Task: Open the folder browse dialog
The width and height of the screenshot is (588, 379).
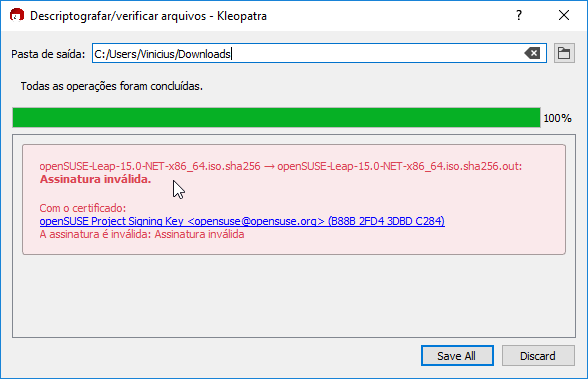Action: coord(564,53)
